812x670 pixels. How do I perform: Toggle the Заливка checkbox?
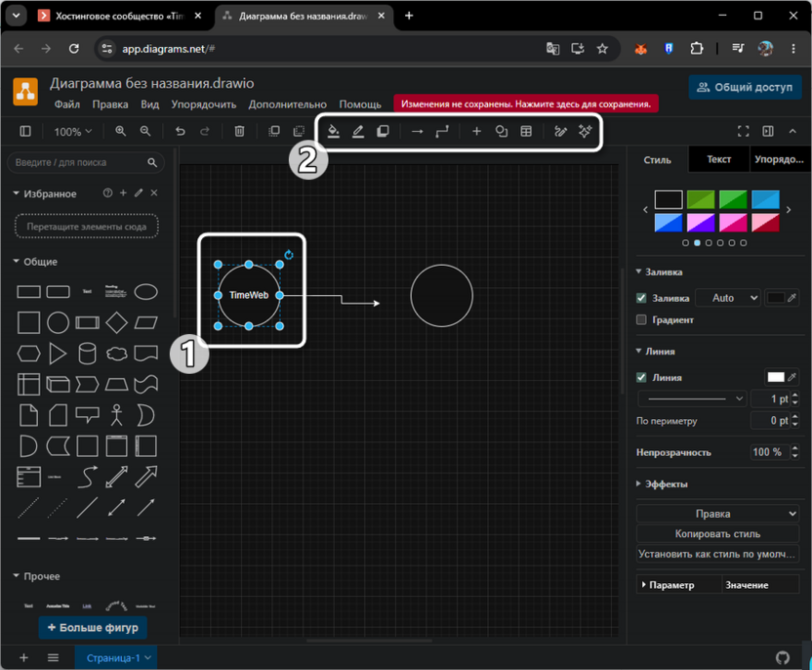(x=641, y=298)
